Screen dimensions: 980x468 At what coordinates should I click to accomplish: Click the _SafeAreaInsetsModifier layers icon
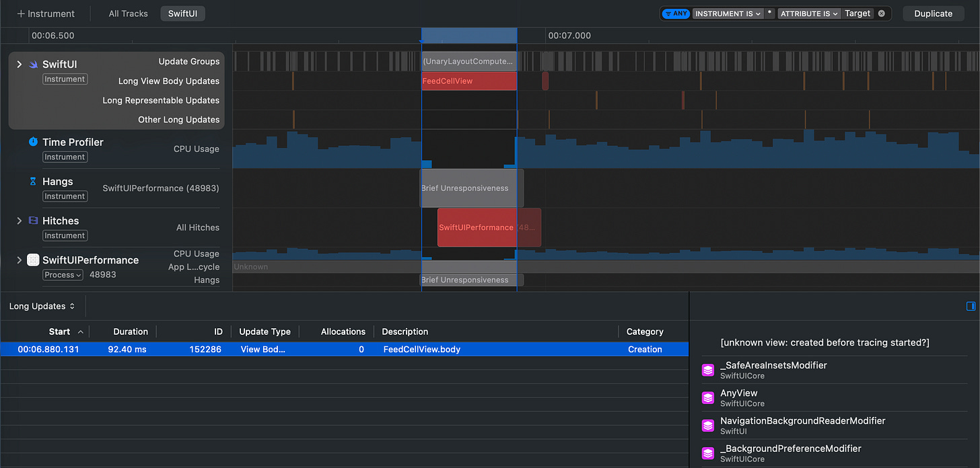pos(708,370)
